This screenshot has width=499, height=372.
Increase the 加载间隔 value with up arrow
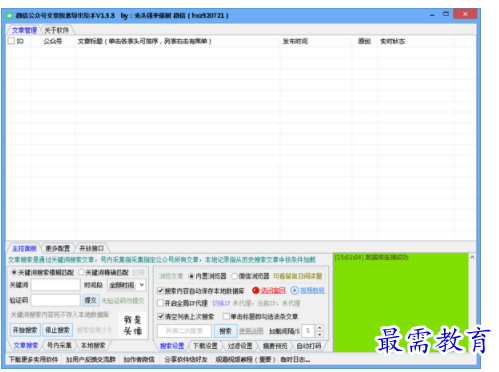pyautogui.click(x=319, y=328)
